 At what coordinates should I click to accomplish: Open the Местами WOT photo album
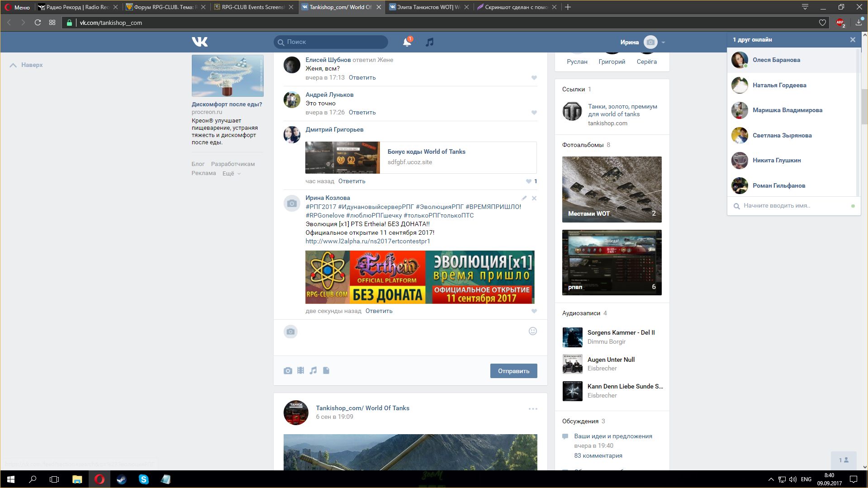pos(612,190)
